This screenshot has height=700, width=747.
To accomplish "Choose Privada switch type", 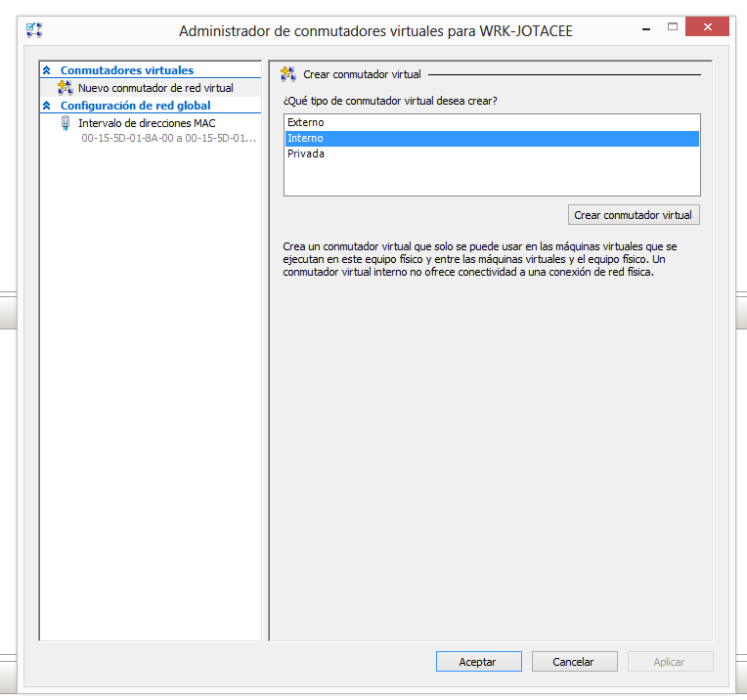I will (306, 153).
